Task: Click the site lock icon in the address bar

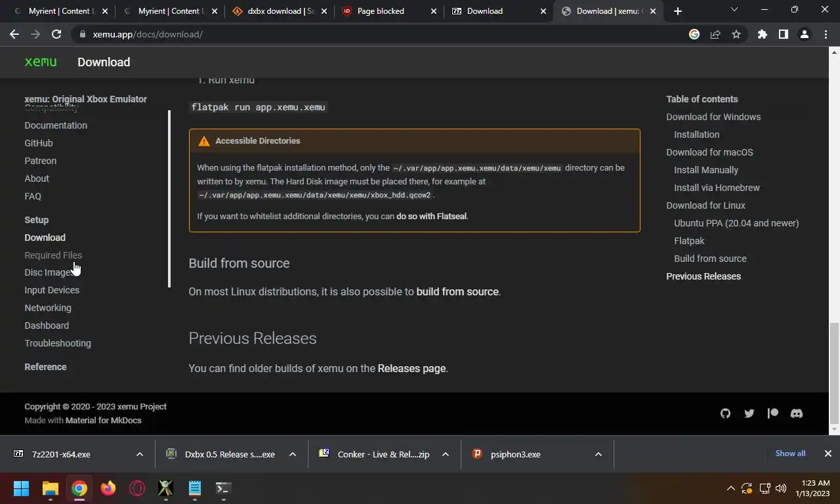Action: click(x=82, y=34)
